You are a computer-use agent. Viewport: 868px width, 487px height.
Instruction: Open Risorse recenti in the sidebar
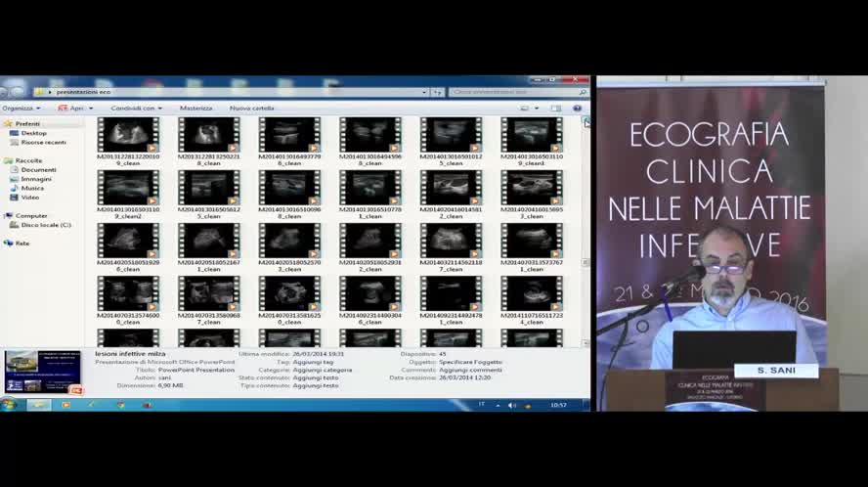[43, 143]
